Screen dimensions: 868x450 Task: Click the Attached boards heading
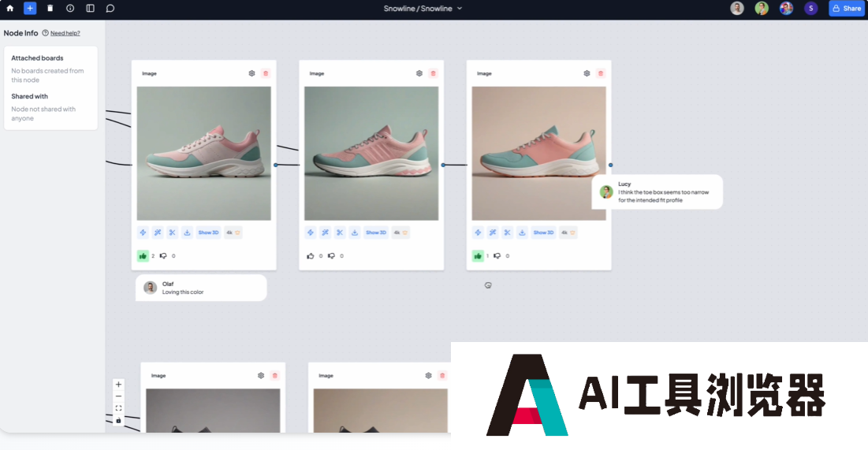37,58
